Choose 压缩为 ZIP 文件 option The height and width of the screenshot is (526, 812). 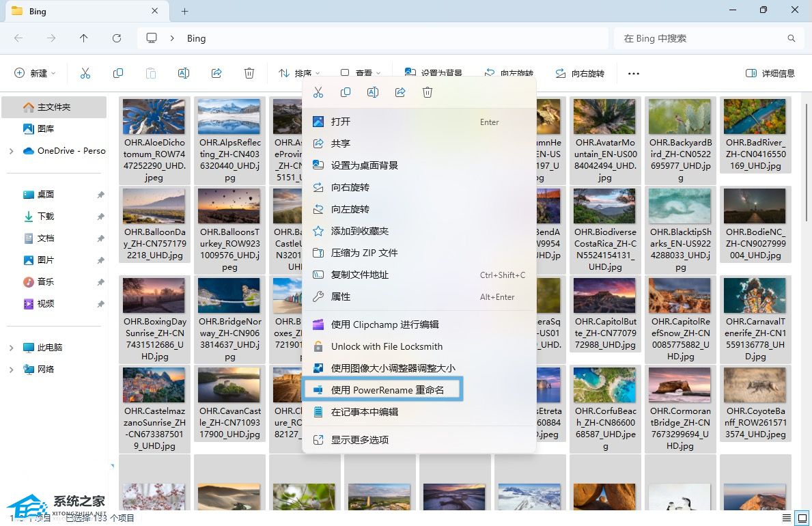click(364, 253)
